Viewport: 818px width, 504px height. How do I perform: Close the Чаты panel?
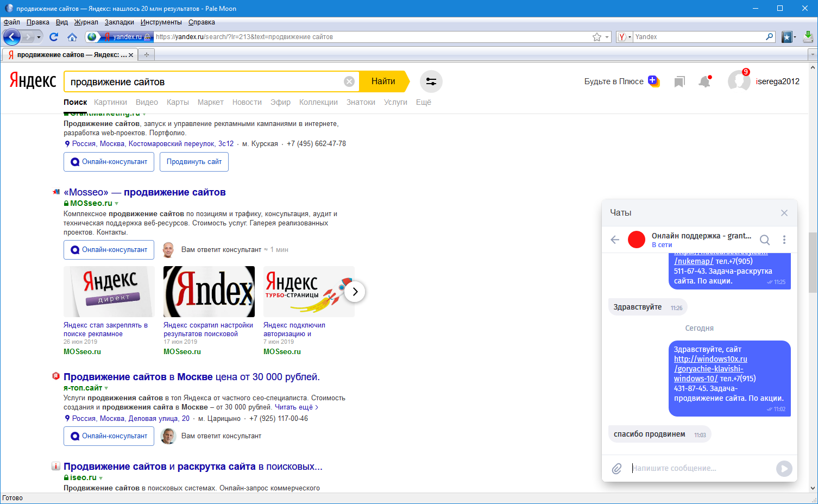click(784, 213)
